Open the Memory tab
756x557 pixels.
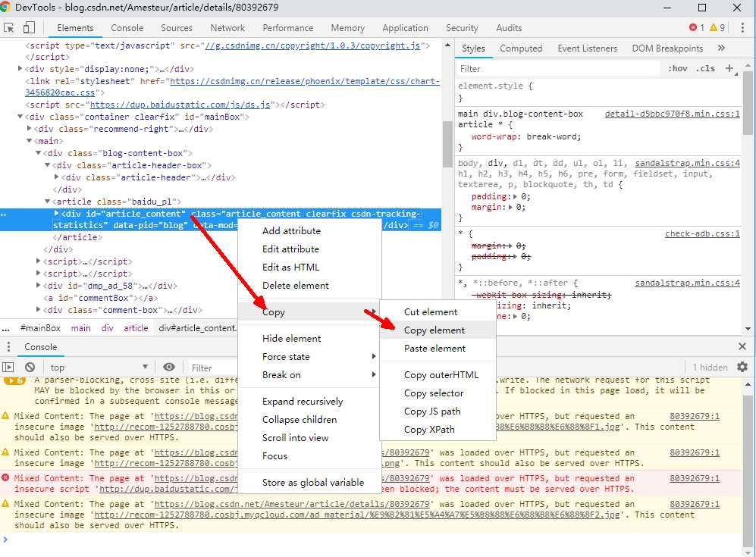tap(347, 28)
